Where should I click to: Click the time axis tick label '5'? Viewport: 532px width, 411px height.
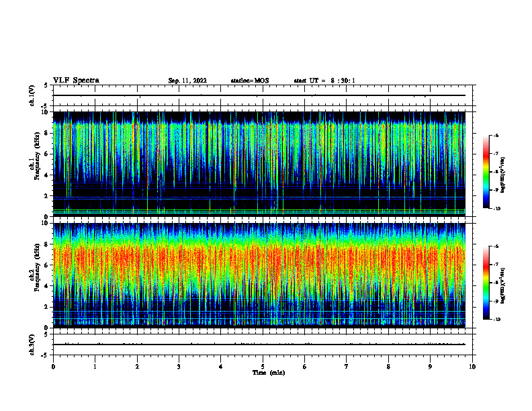point(263,367)
